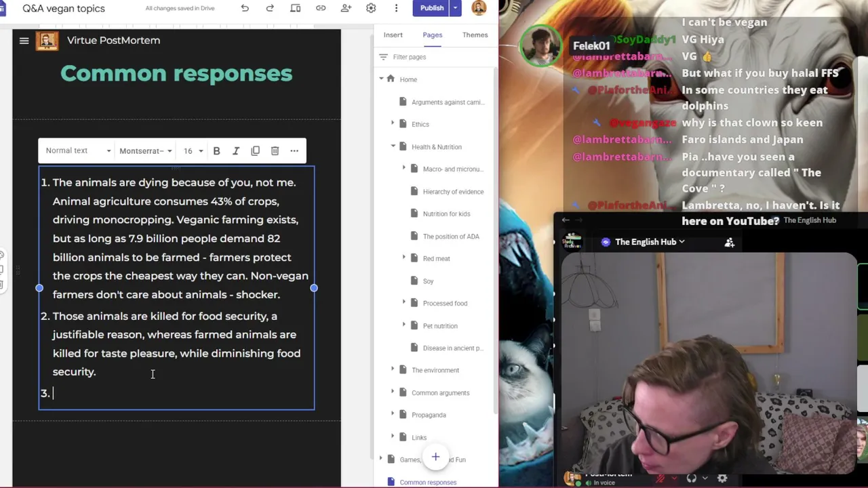Expand the Ethics page
Image resolution: width=868 pixels, height=488 pixels.
(393, 124)
